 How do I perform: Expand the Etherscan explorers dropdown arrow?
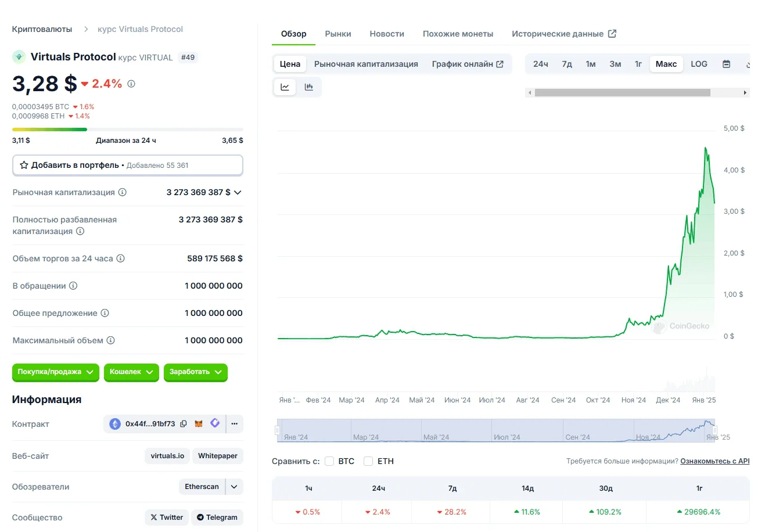pyautogui.click(x=234, y=487)
